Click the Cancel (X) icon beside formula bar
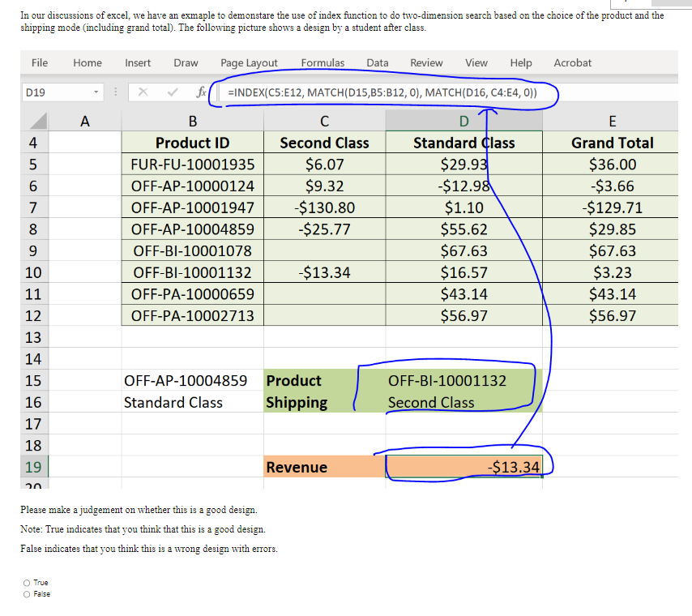The width and height of the screenshot is (692, 616). [143, 92]
